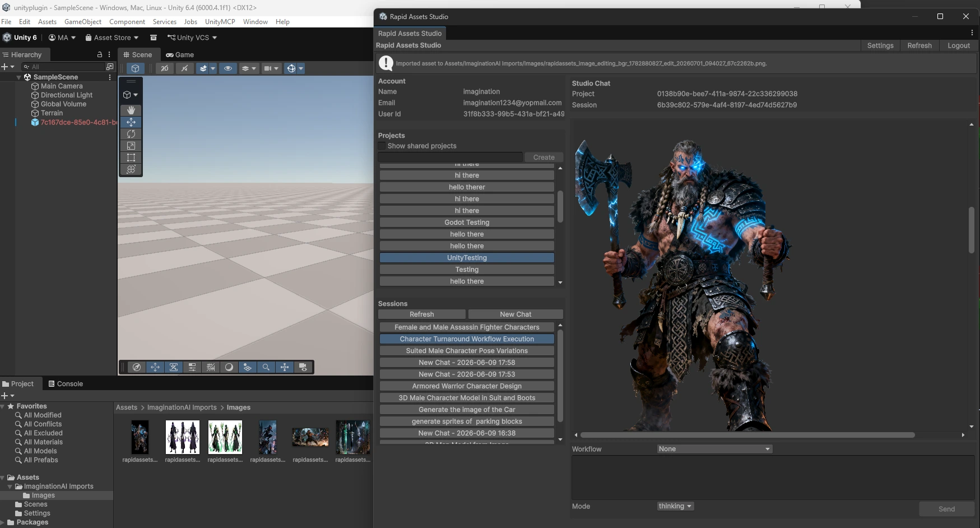Screen dimensions: 980x528
Task: Open the Workflow None dropdown
Action: [714, 449]
